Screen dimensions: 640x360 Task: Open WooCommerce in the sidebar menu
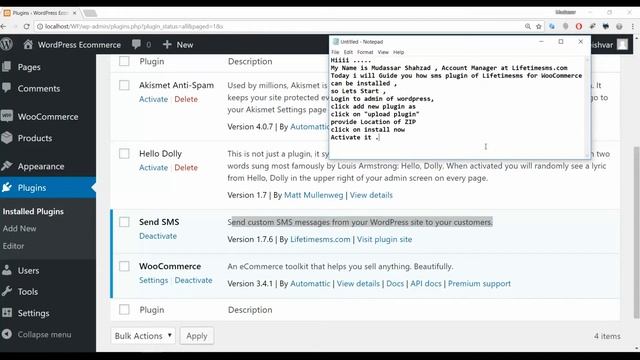click(x=48, y=116)
